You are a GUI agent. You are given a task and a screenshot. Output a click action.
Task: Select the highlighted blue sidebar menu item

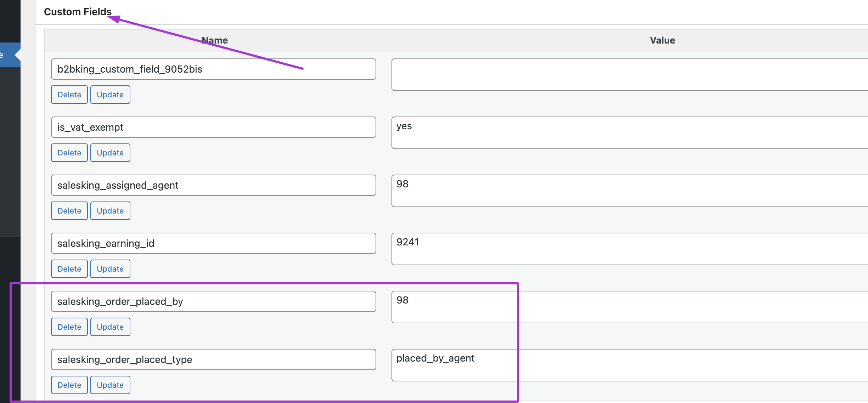click(10, 55)
